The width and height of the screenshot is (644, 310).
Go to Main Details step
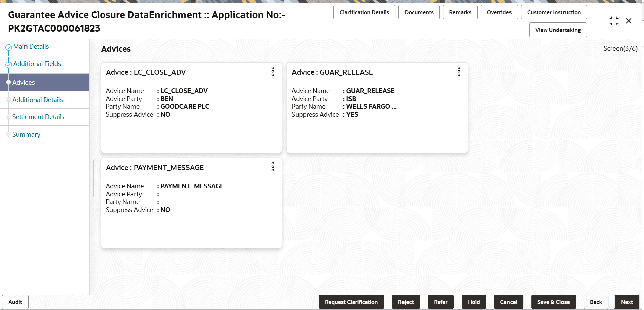(31, 47)
